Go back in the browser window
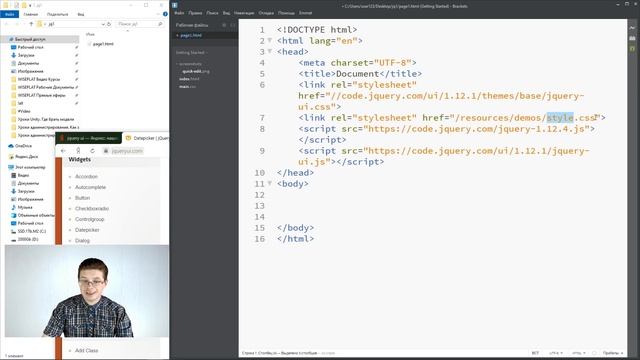 point(63,151)
